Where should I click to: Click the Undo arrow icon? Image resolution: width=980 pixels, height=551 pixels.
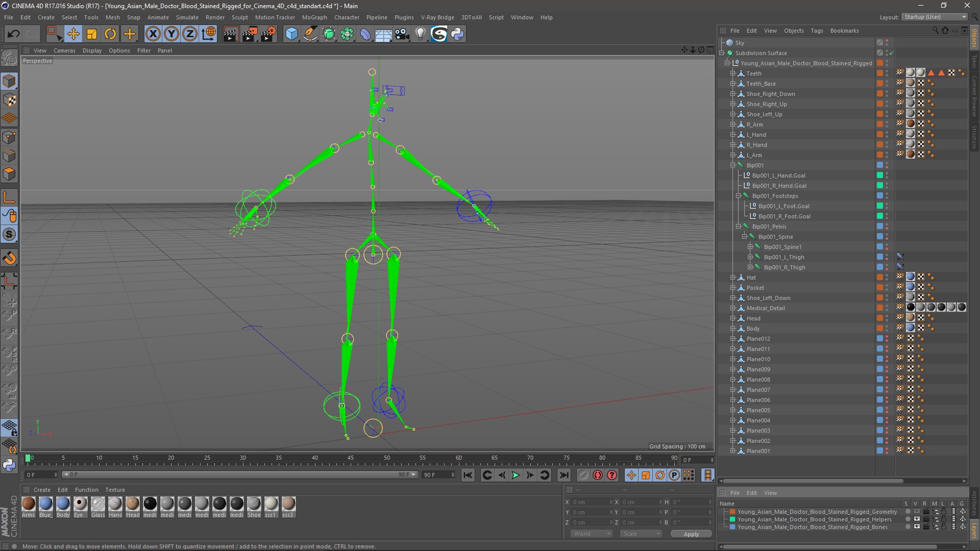(x=13, y=34)
